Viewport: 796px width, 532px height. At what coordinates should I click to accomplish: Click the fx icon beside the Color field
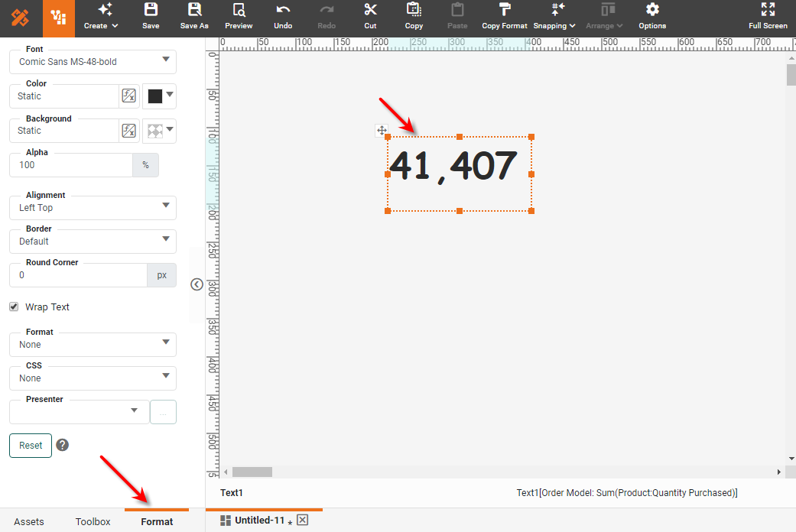point(128,96)
